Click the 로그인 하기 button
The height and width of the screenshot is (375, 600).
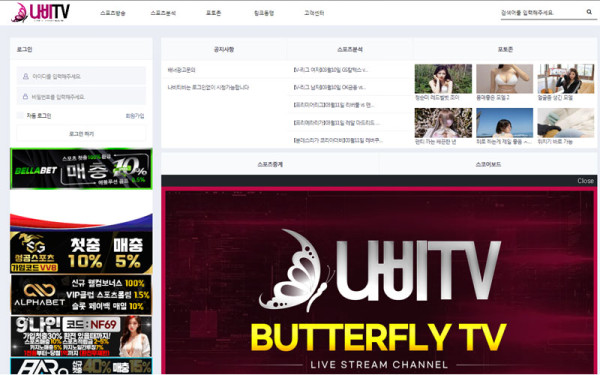[x=81, y=134]
